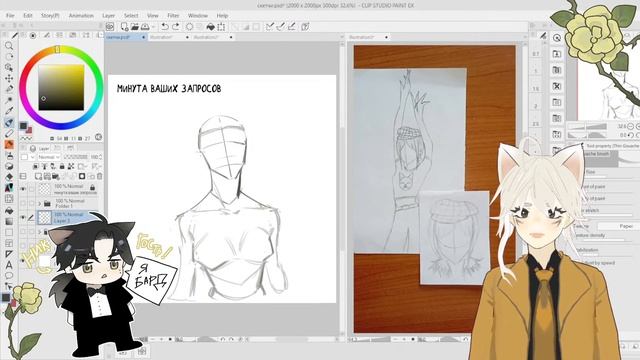The height and width of the screenshot is (360, 640).
Task: Select the Airbrush tool
Action: (x=9, y=156)
